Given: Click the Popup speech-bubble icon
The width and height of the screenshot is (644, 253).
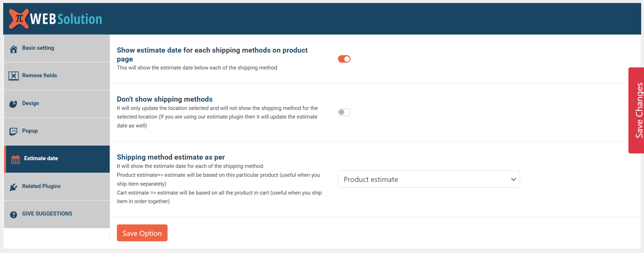Looking at the screenshot, I should pyautogui.click(x=13, y=131).
